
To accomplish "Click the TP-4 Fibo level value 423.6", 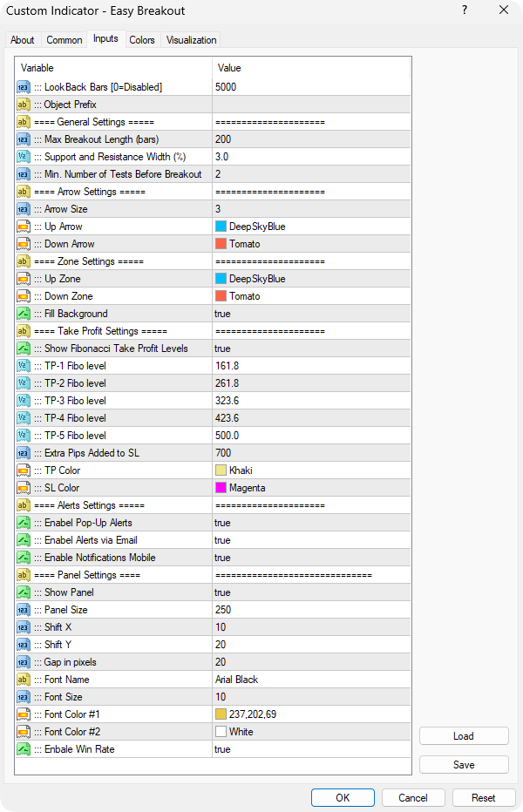I will pyautogui.click(x=227, y=418).
